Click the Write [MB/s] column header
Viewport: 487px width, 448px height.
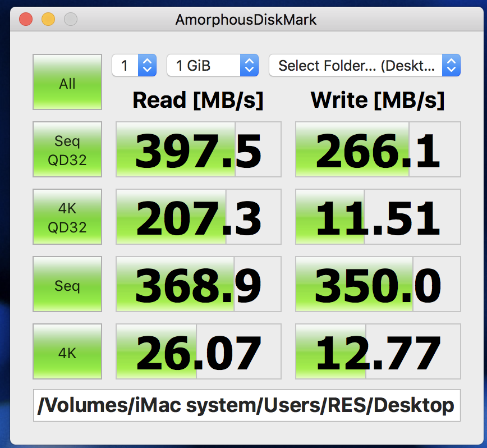point(378,100)
